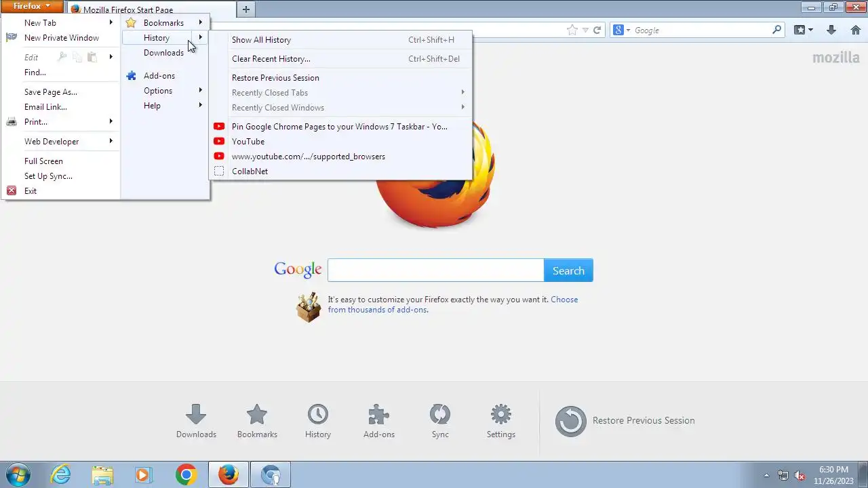Click the reload button in address bar
This screenshot has width=868, height=488.
597,30
